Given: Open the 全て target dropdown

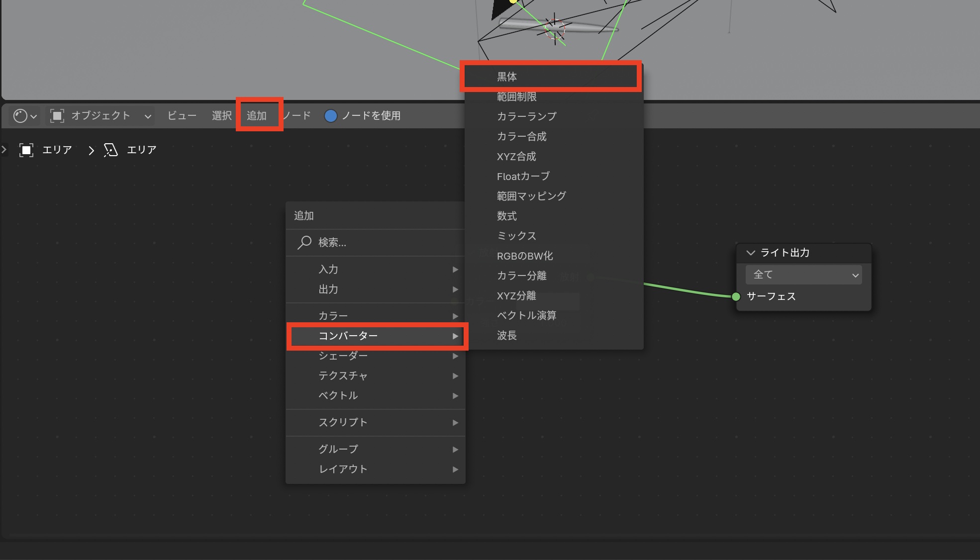Looking at the screenshot, I should pyautogui.click(x=803, y=275).
